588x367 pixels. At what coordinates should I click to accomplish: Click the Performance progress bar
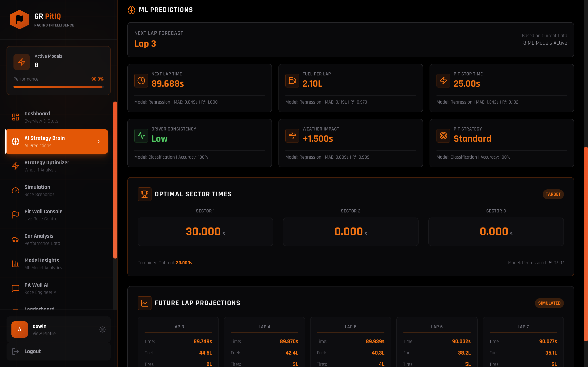(x=58, y=87)
